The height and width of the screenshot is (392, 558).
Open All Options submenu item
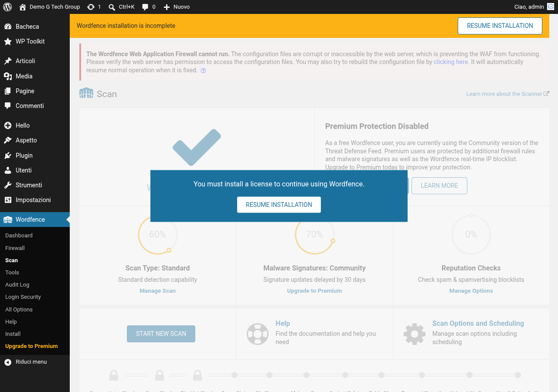pos(19,309)
